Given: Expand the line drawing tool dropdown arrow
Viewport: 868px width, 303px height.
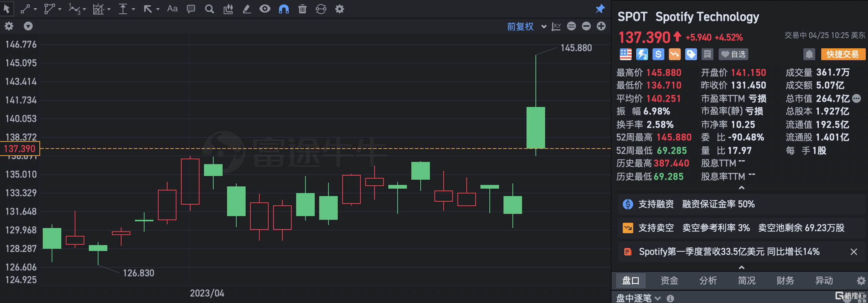Looking at the screenshot, I should [x=35, y=9].
